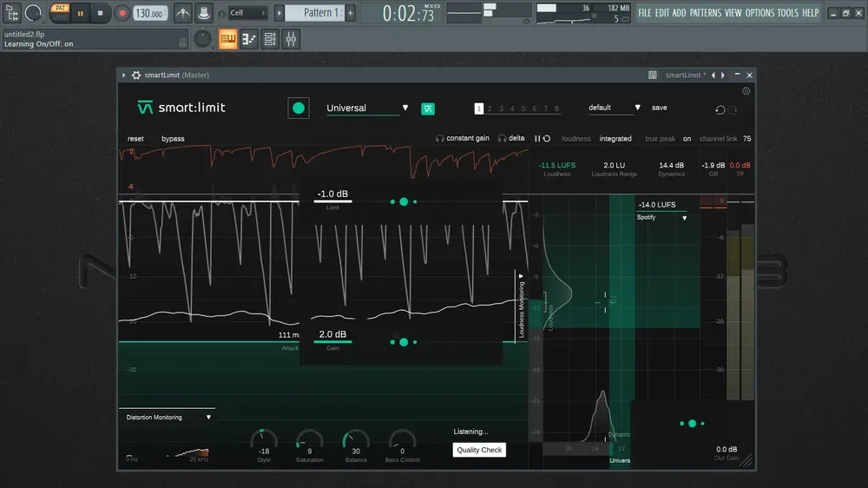Open the default preset dropdown

[x=614, y=108]
